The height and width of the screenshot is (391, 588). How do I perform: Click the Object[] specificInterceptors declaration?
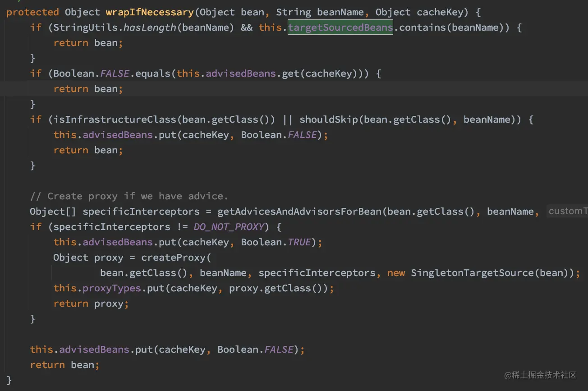coord(115,212)
